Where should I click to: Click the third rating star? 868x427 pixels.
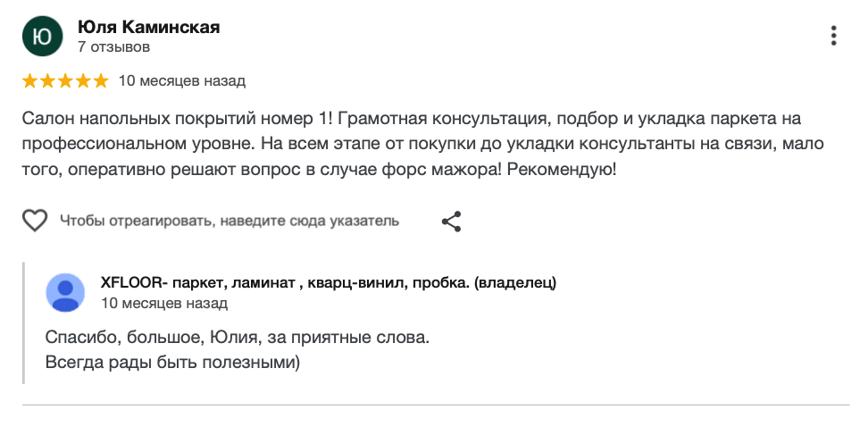click(x=65, y=81)
